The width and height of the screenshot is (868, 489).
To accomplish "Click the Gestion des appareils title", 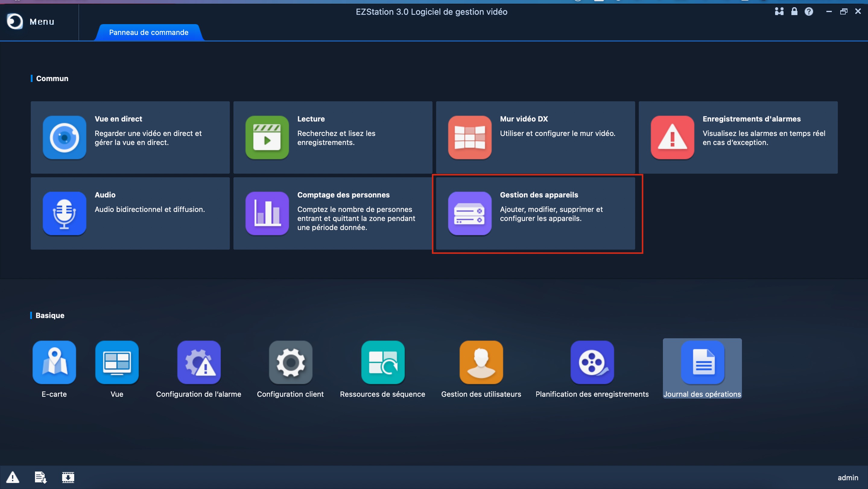I will coord(539,195).
